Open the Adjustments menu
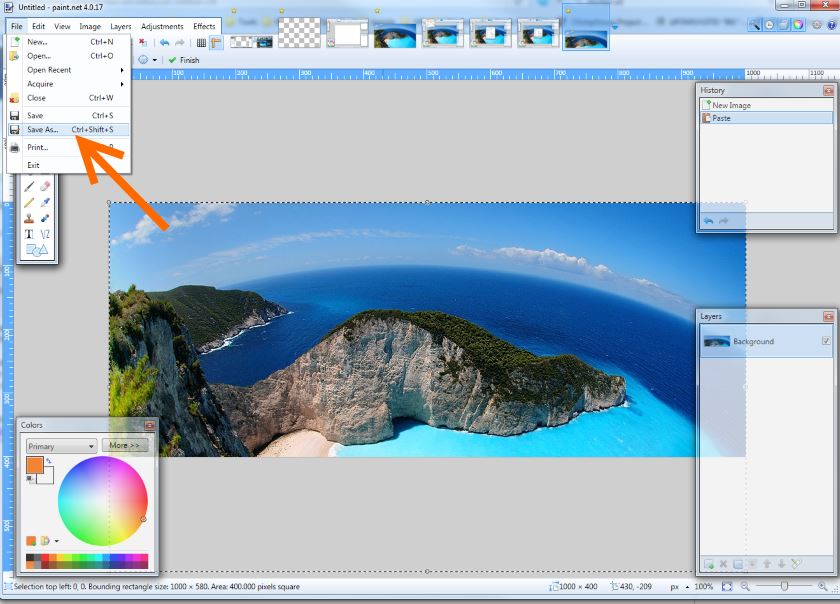 coord(162,26)
